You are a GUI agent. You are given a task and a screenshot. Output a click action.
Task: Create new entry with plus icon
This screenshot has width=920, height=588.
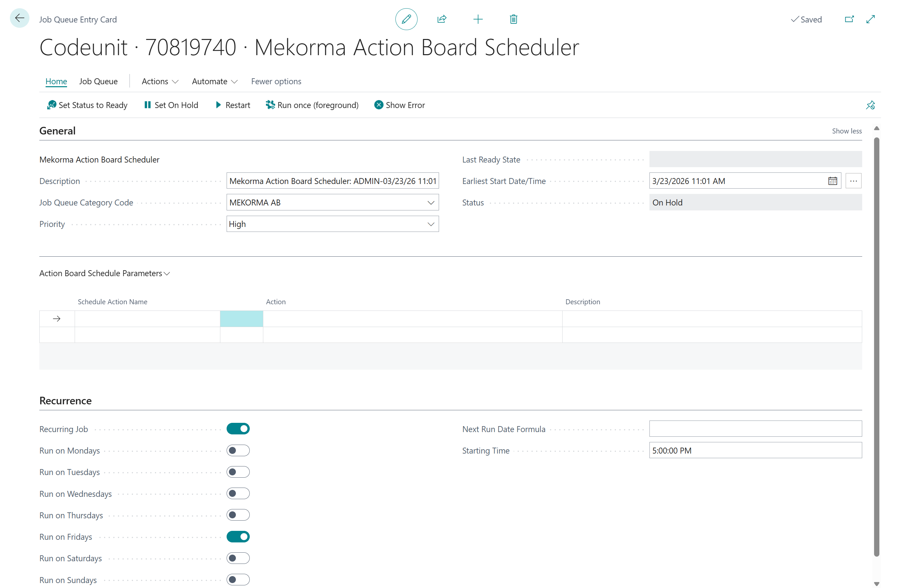click(478, 19)
